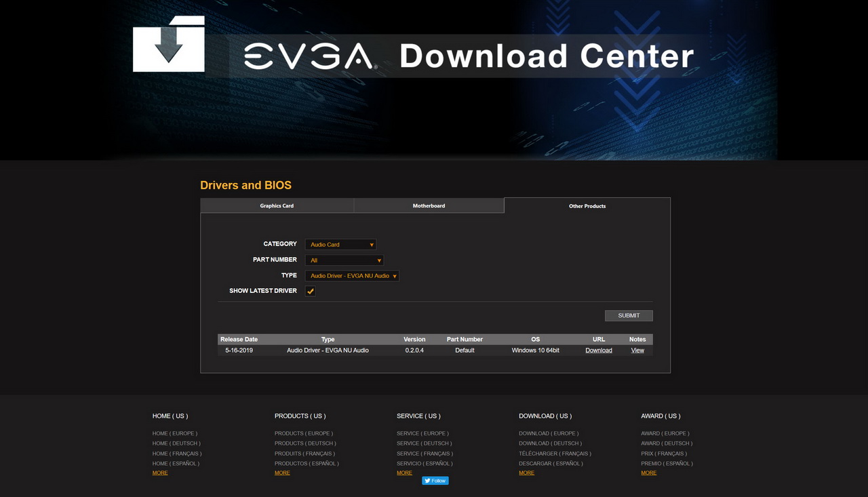Click the Default part number cell
The width and height of the screenshot is (868, 497).
tap(465, 351)
